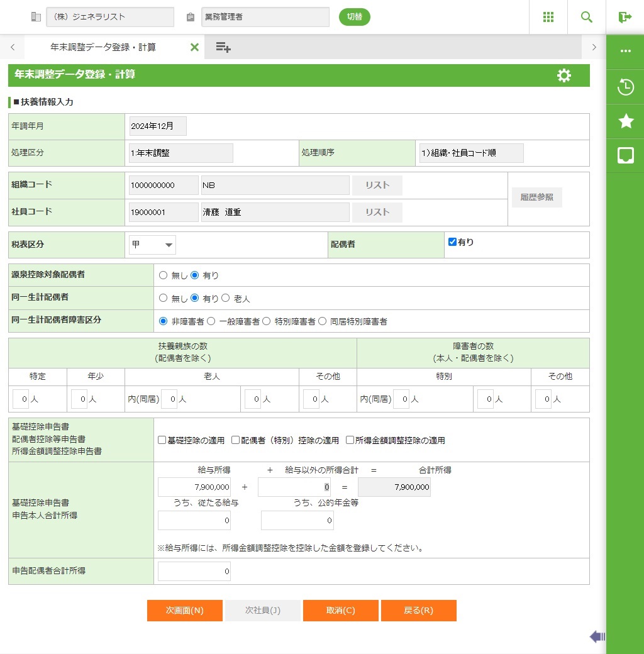Select 老人 for 同一生計配偶者

[226, 299]
